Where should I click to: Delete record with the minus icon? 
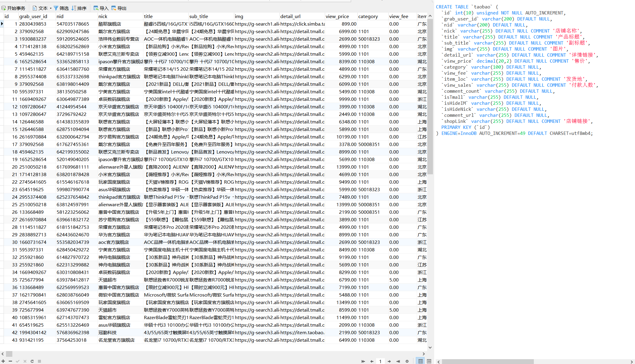10,361
